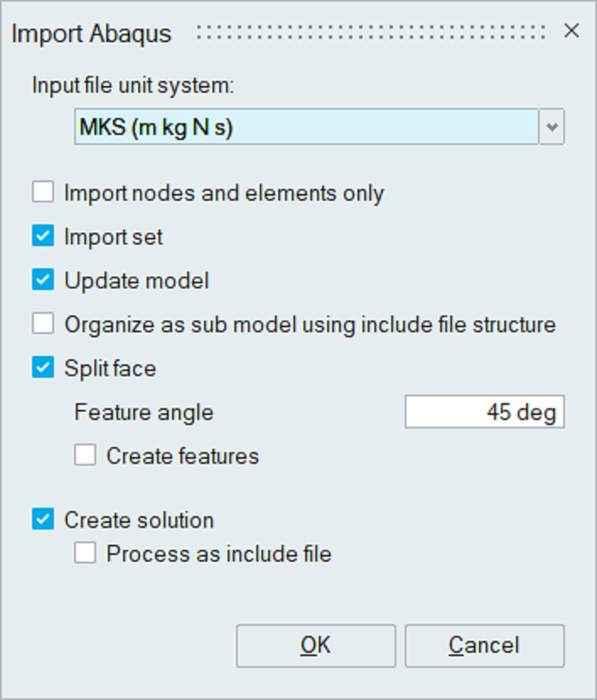Screen dimensions: 597x700
Task: Disable the Update model option
Action: 43,281
